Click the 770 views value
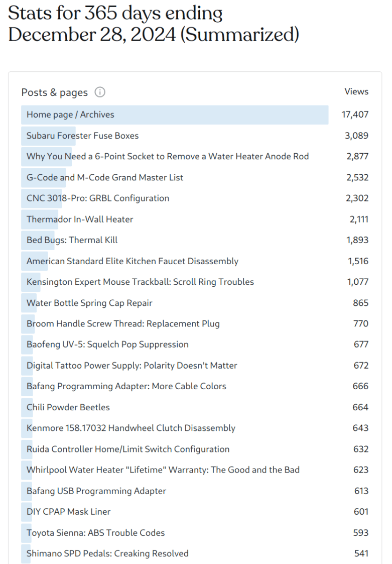The height and width of the screenshot is (564, 392). [361, 324]
